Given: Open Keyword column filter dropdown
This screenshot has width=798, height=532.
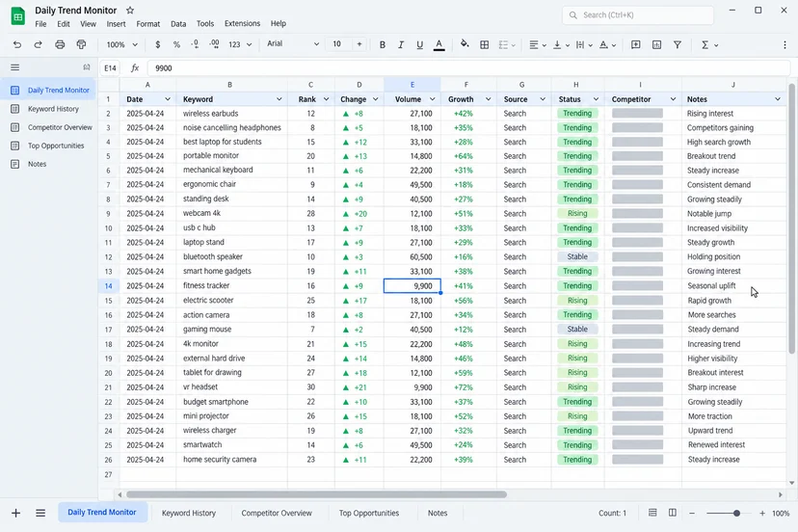Looking at the screenshot, I should tap(279, 99).
